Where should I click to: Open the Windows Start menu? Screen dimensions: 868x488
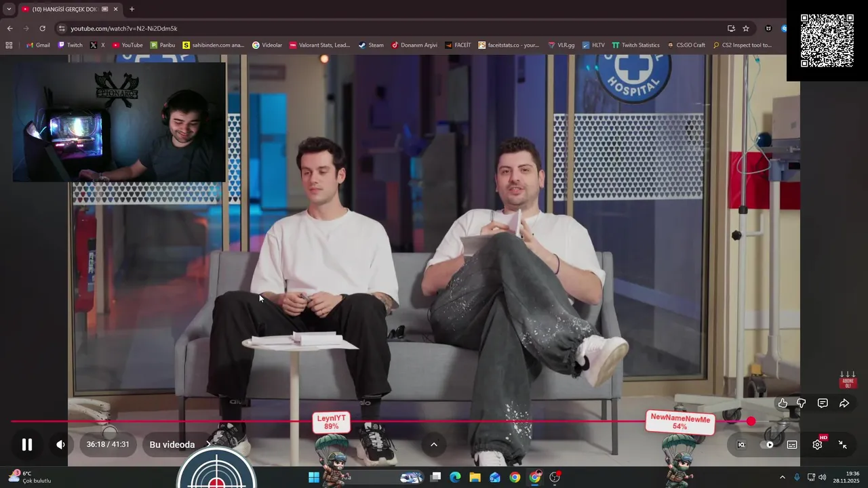[x=314, y=477]
